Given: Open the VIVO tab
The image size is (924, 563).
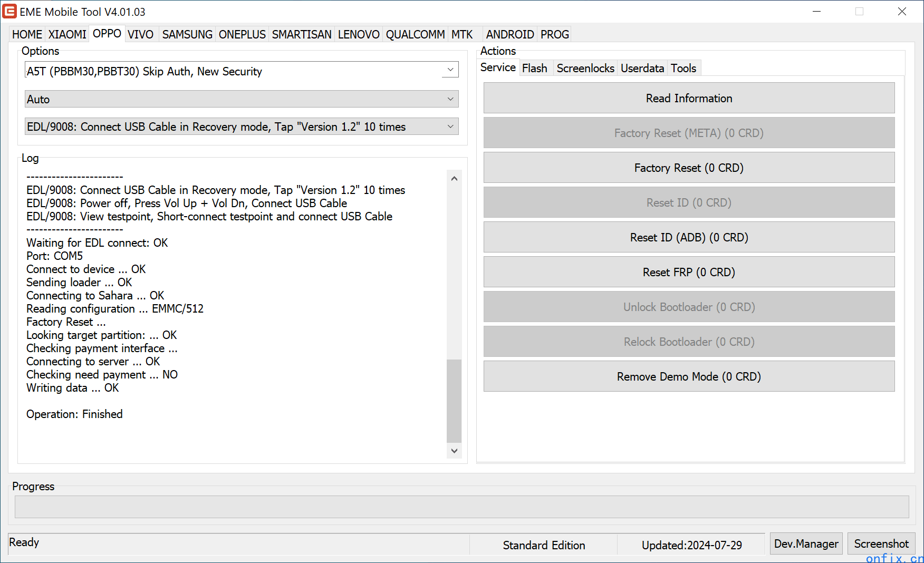Looking at the screenshot, I should 141,34.
